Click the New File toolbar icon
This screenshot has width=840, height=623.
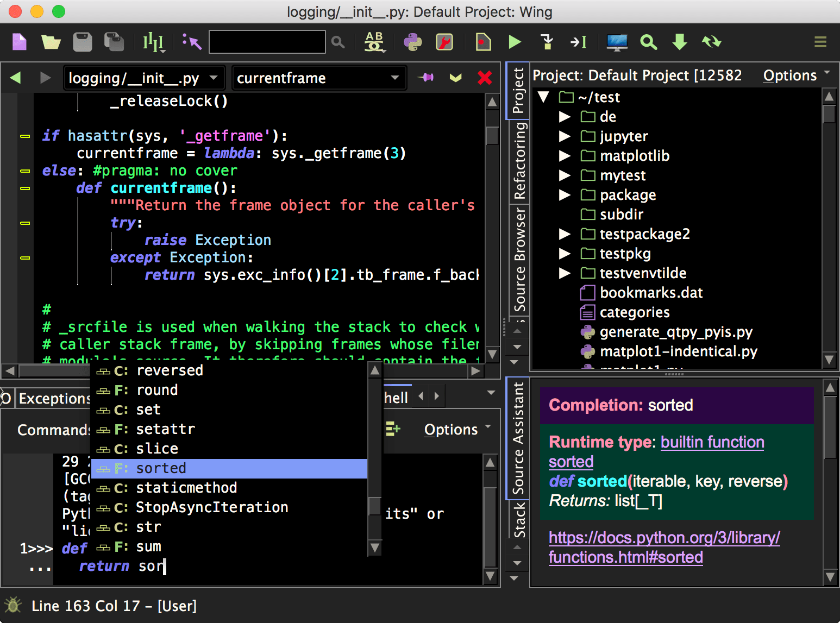point(20,42)
